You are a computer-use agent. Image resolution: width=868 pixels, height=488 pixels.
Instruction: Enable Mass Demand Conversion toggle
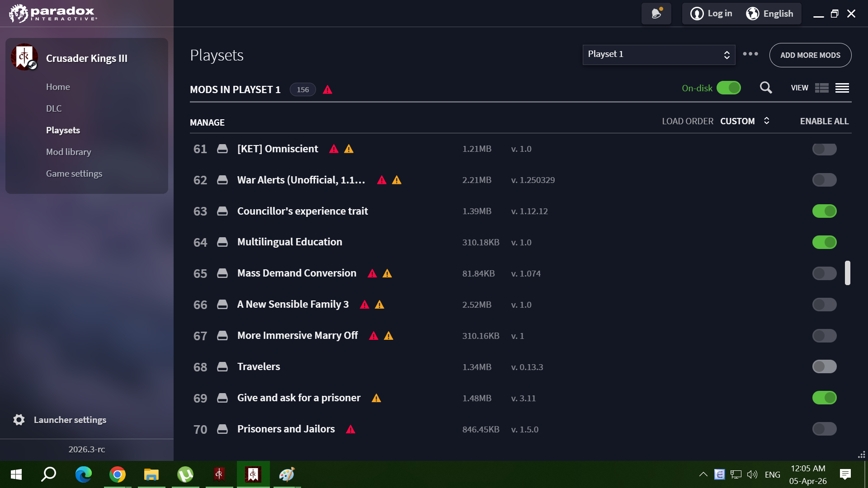[824, 273]
